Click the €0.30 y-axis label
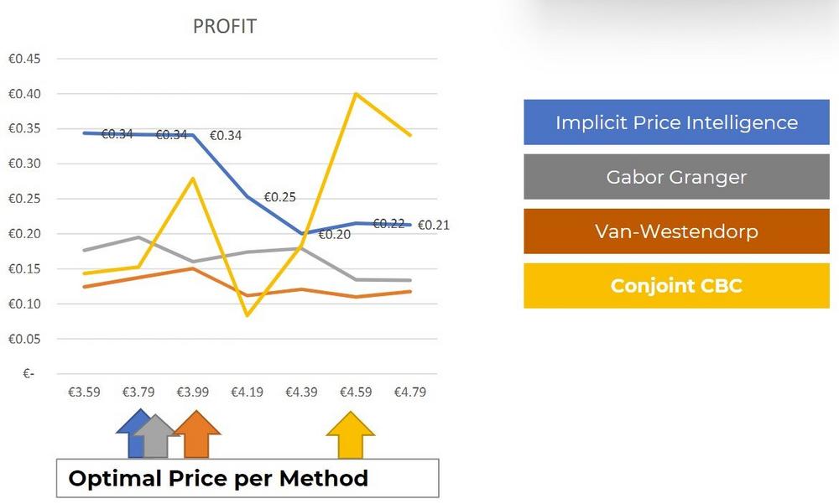The image size is (839, 504). (25, 164)
